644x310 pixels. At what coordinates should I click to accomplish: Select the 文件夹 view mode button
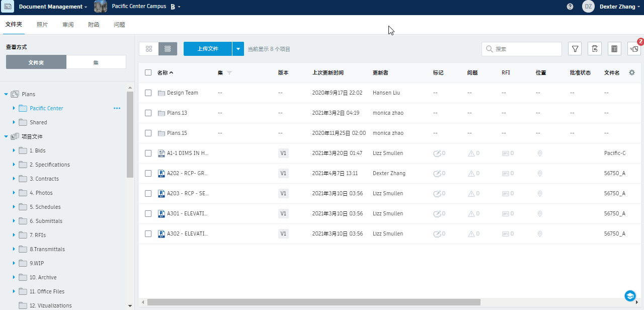click(x=36, y=62)
